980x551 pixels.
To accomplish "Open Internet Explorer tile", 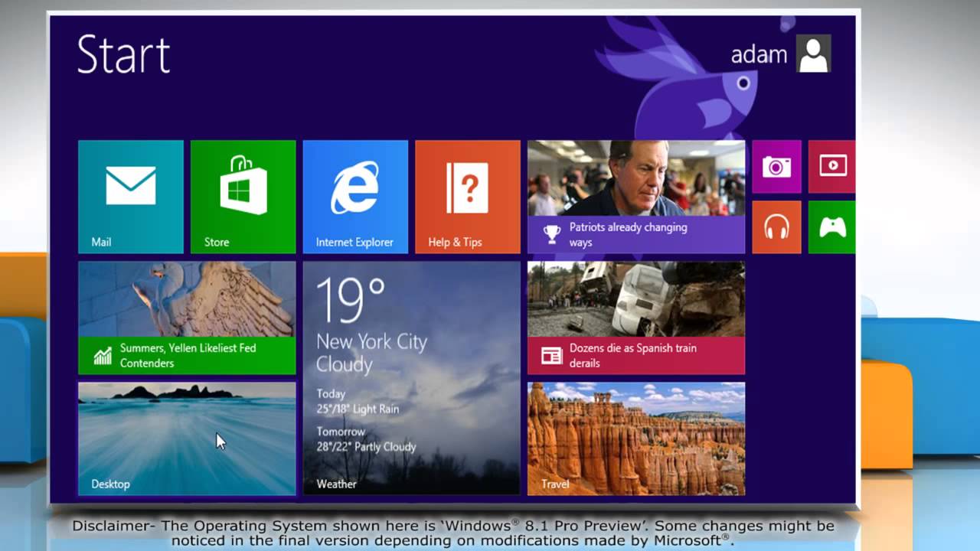I will pos(355,197).
